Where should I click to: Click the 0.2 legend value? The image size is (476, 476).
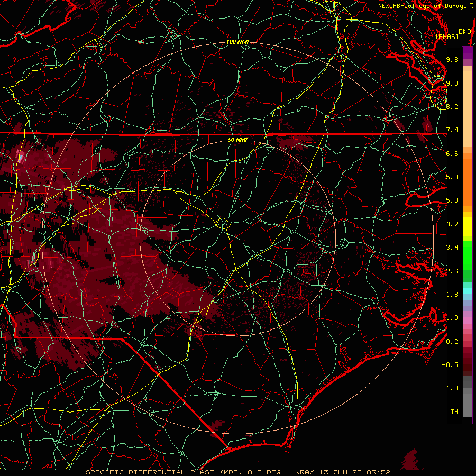452,342
